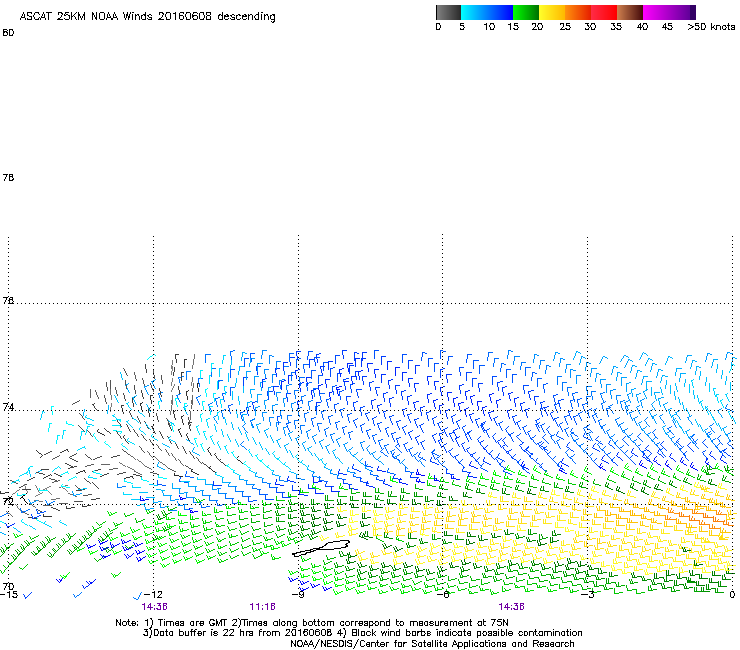Click the '25' label under the color legend
The width and height of the screenshot is (740, 650).
[565, 27]
